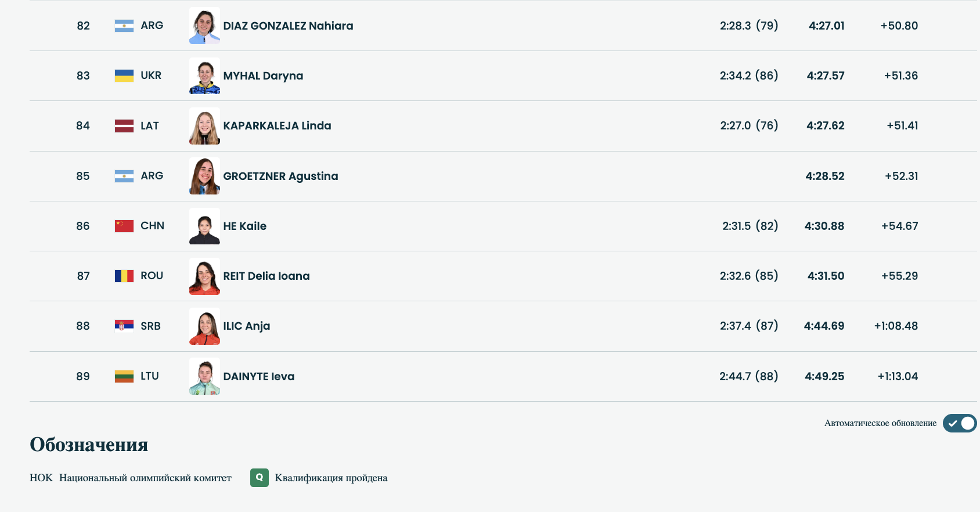Click the green Q qualification badge
This screenshot has height=512, width=980.
260,478
